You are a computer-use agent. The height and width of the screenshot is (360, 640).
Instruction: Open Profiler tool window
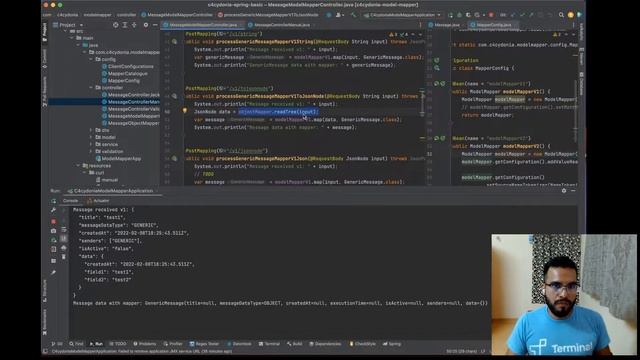coord(173,344)
